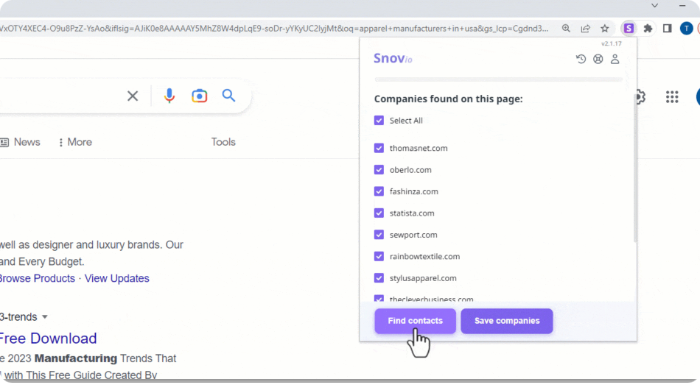
Task: Uncheck the Select All checkbox
Action: [x=379, y=121]
